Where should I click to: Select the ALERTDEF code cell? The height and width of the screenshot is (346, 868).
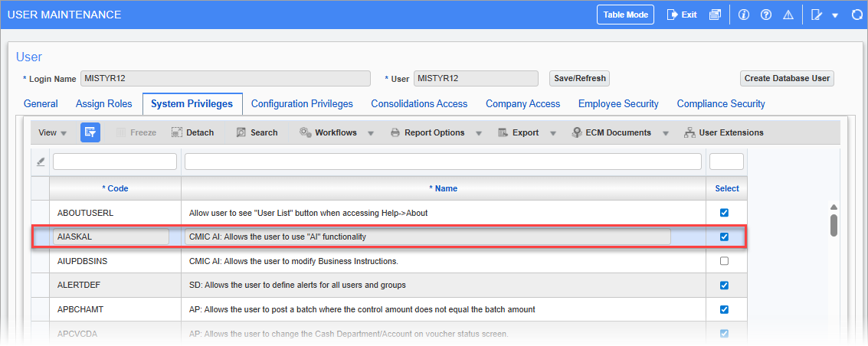(115, 286)
